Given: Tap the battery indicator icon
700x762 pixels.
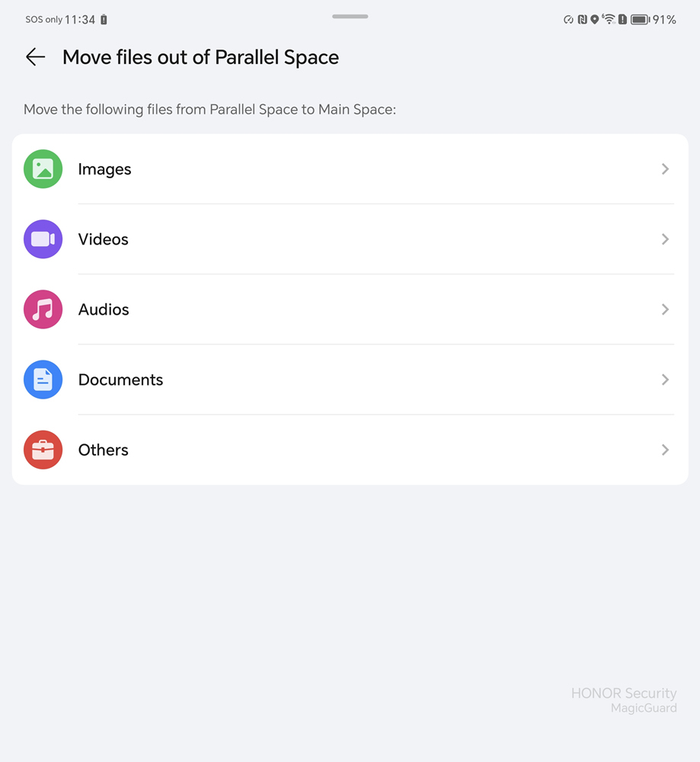Looking at the screenshot, I should [x=641, y=20].
